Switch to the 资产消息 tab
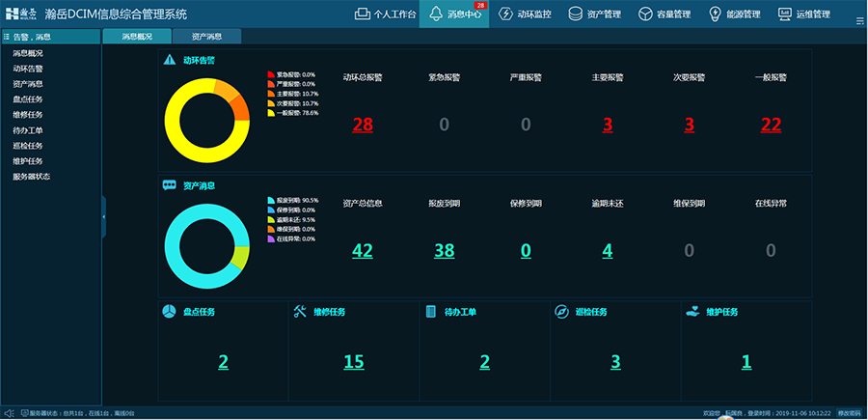This screenshot has height=420, width=868. pyautogui.click(x=206, y=36)
